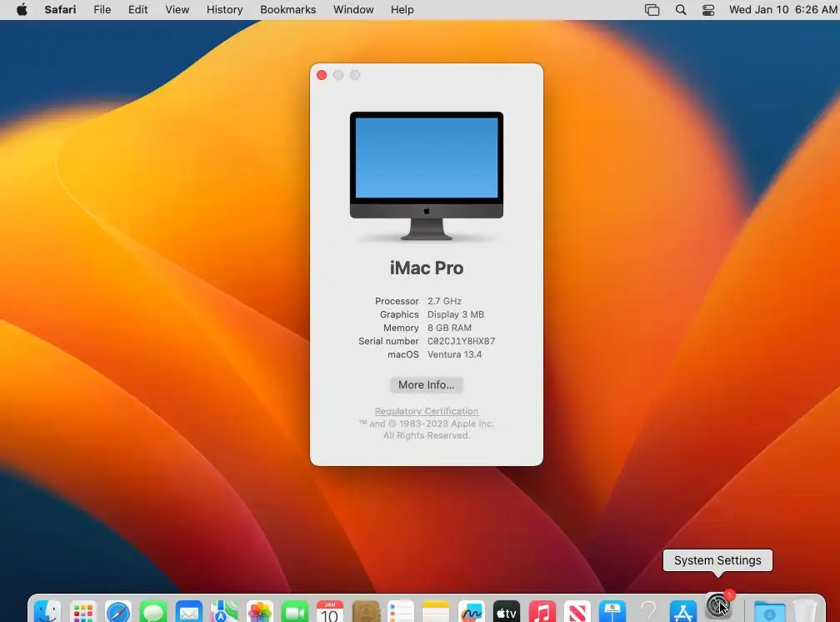Click the 8 GB RAM memory value
Screen dimensions: 840x622
tap(449, 328)
